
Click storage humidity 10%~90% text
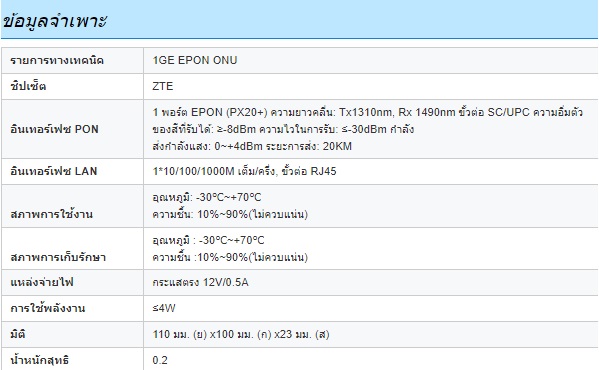click(x=230, y=257)
